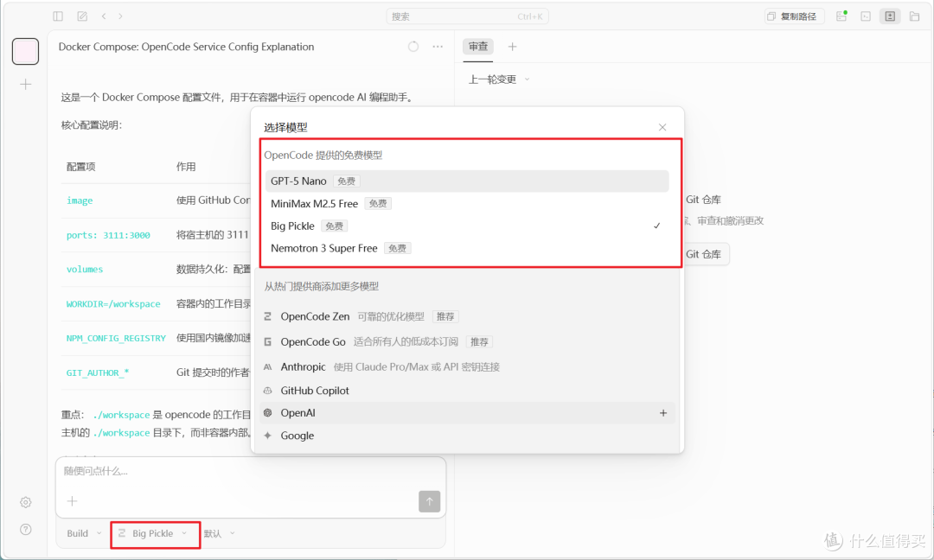Click the GitHub Copilot logo icon
934x560 pixels.
point(267,391)
